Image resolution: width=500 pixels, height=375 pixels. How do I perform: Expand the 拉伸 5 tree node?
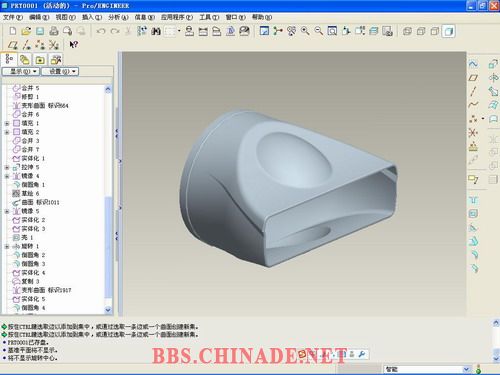7,167
